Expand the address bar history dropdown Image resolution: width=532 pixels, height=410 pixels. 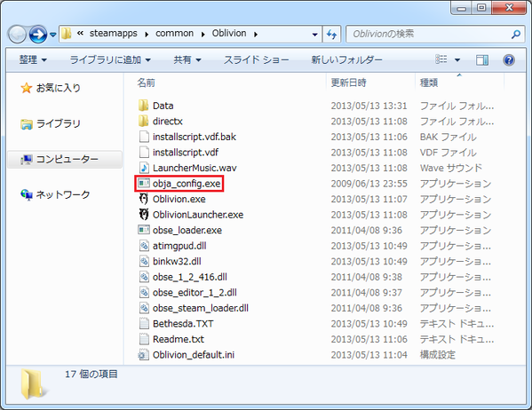tap(315, 35)
